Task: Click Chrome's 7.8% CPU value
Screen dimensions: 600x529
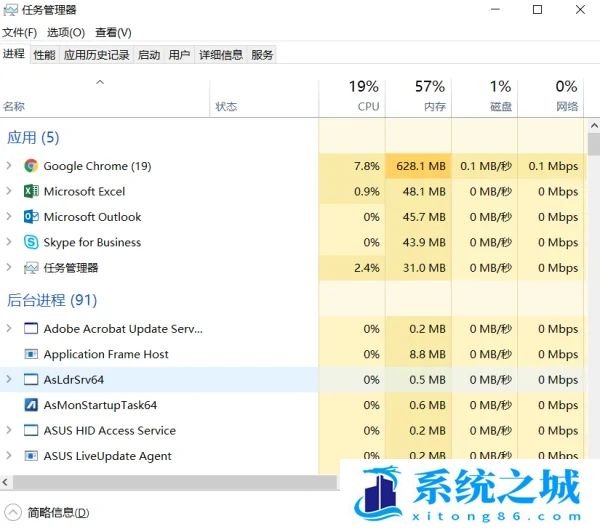Action: [367, 166]
